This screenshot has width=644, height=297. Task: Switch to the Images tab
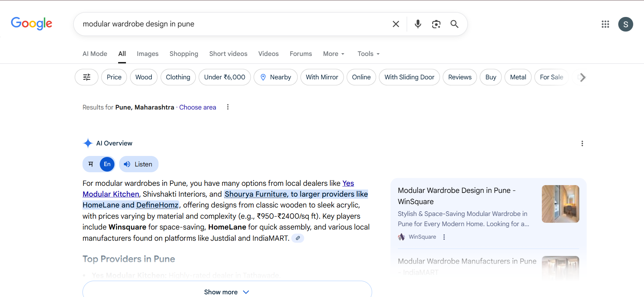click(147, 54)
